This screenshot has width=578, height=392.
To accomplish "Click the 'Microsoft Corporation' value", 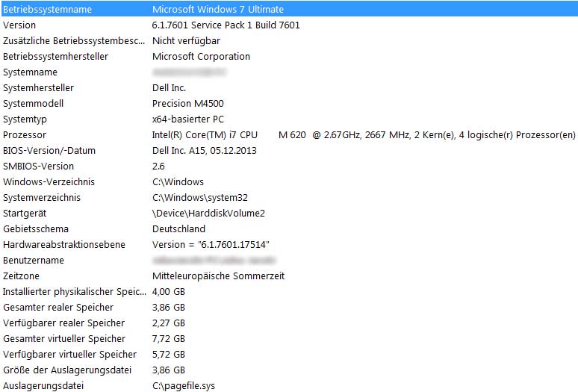I will pos(202,56).
